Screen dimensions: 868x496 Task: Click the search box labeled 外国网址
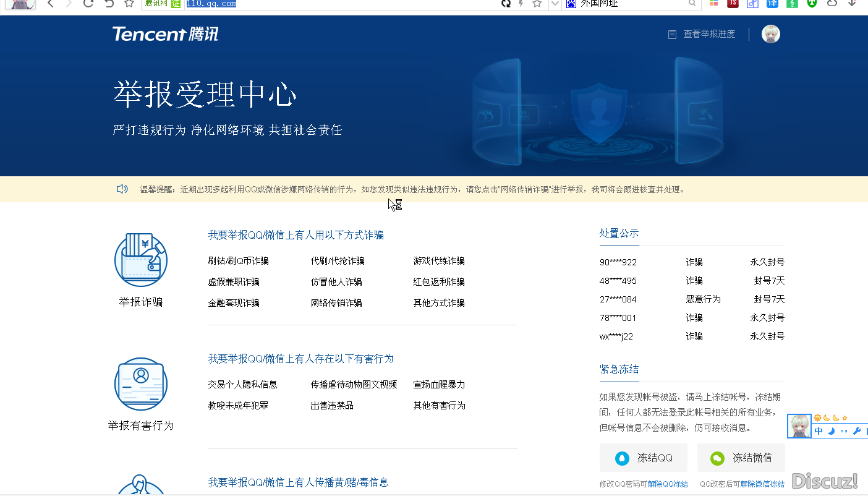coord(632,4)
